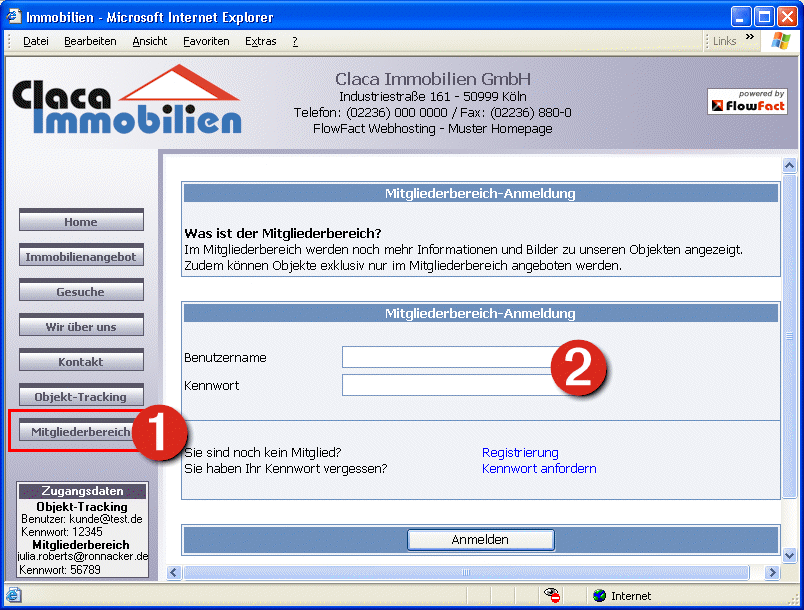Click 'Sie haben Ihr Kennwort vergessen?' text
This screenshot has height=610, width=804.
coord(286,469)
